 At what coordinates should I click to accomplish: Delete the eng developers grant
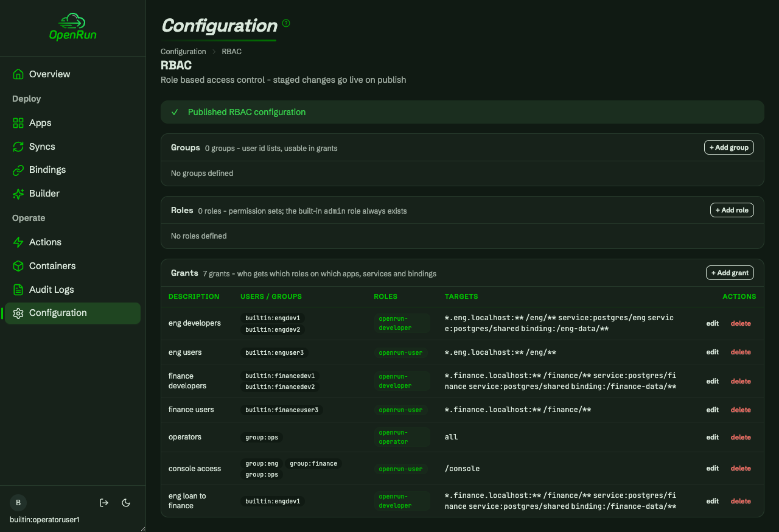[741, 324]
